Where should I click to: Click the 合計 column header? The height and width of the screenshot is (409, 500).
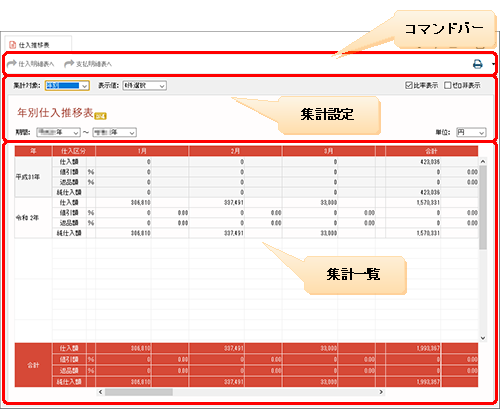(431, 151)
